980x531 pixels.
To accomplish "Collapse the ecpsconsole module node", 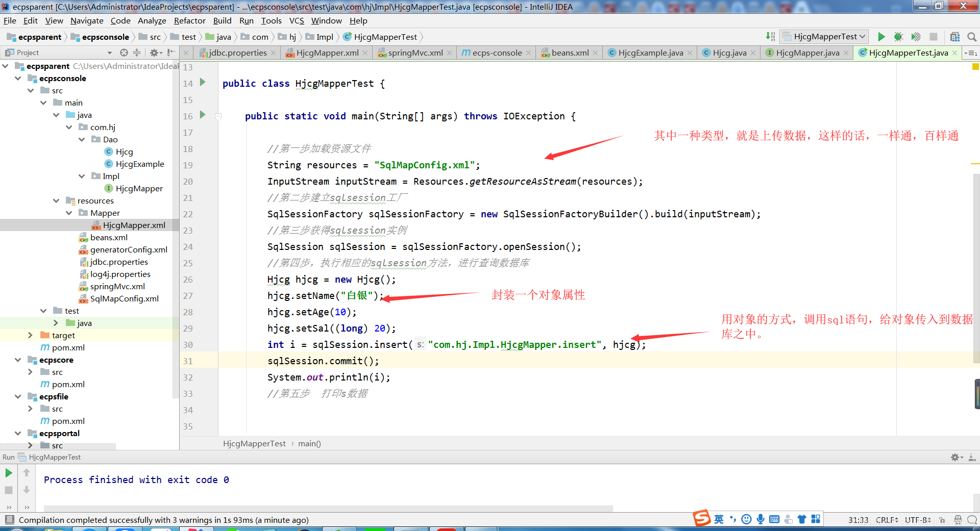I will point(18,78).
